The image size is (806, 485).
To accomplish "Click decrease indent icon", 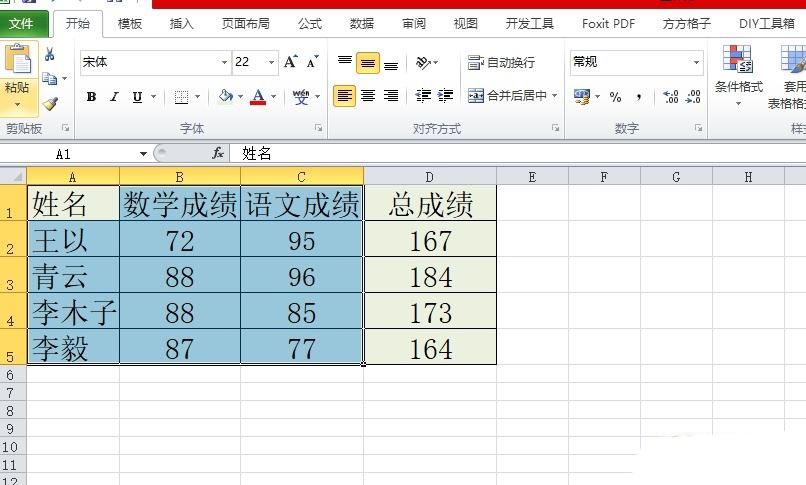I will (423, 96).
